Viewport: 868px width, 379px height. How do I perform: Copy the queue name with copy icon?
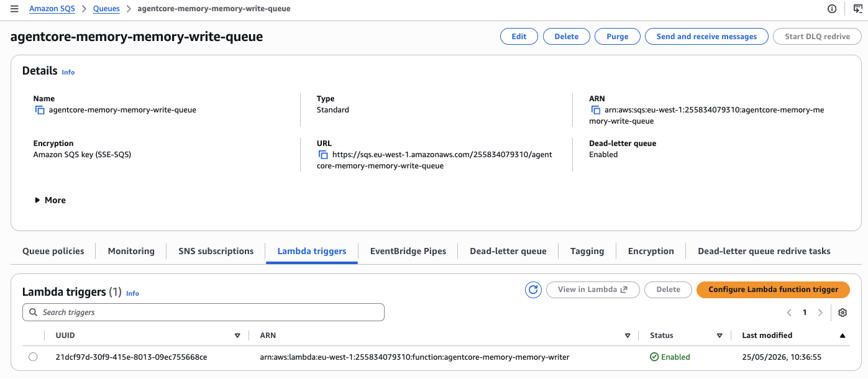click(x=40, y=110)
